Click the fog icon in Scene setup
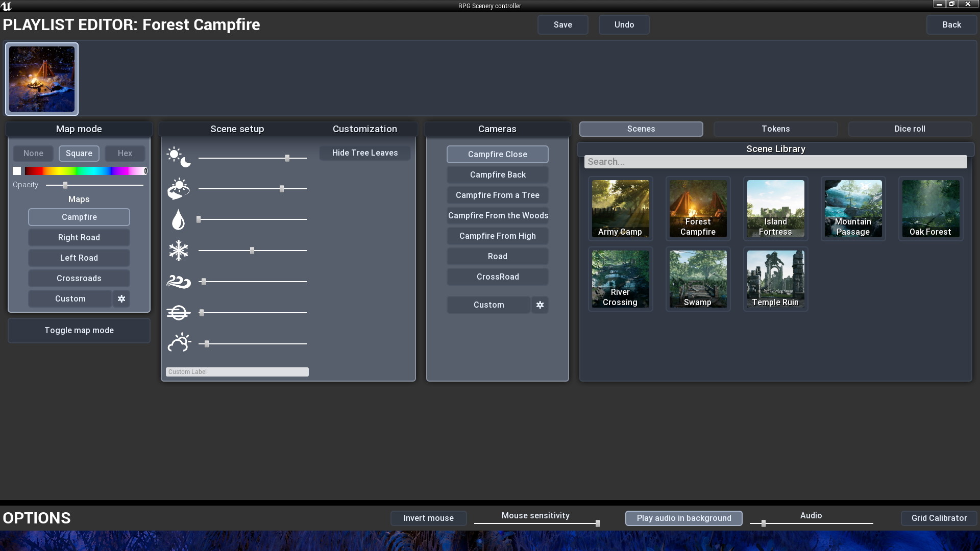 179,312
